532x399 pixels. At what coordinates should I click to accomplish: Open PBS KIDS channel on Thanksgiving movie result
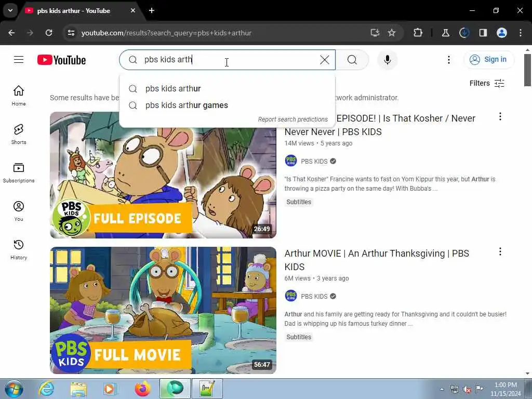tap(314, 297)
